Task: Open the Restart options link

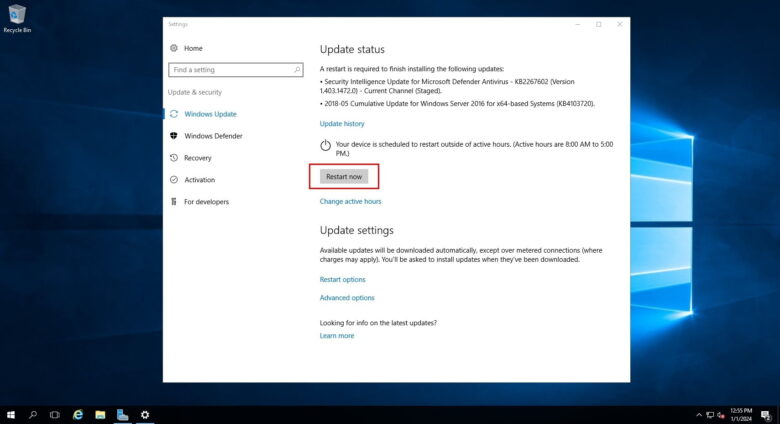Action: click(342, 279)
